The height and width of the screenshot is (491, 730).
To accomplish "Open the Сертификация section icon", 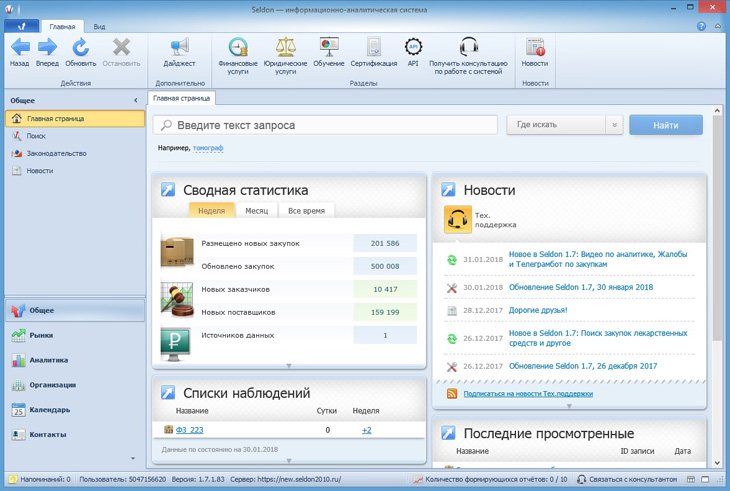I will 373,47.
